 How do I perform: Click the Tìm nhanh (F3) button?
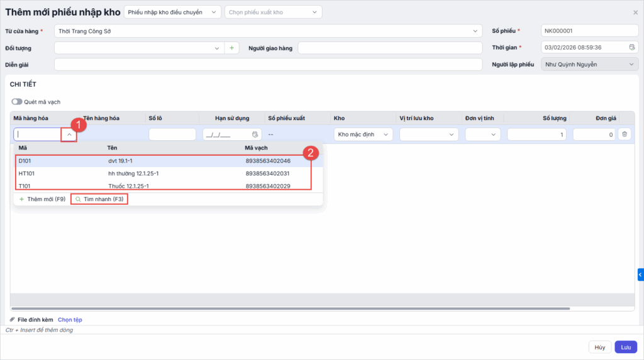click(99, 199)
